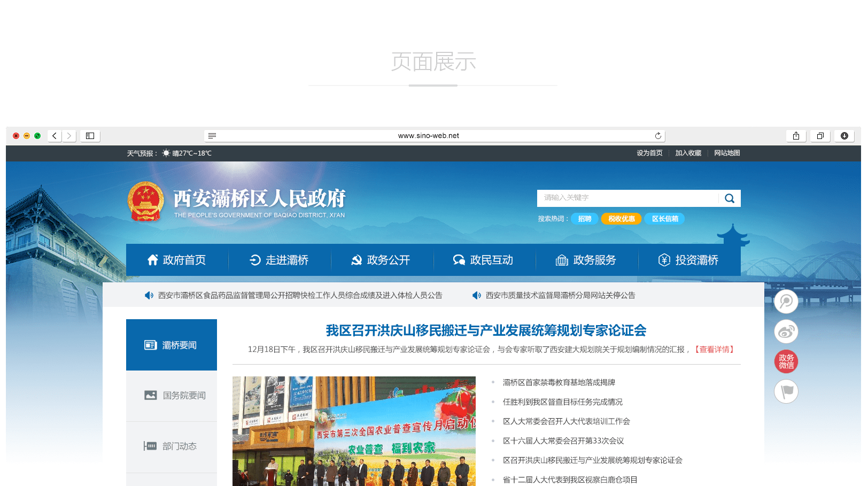Click the news slideshow photo
Viewport: 868px width, 486px height.
coord(354,431)
